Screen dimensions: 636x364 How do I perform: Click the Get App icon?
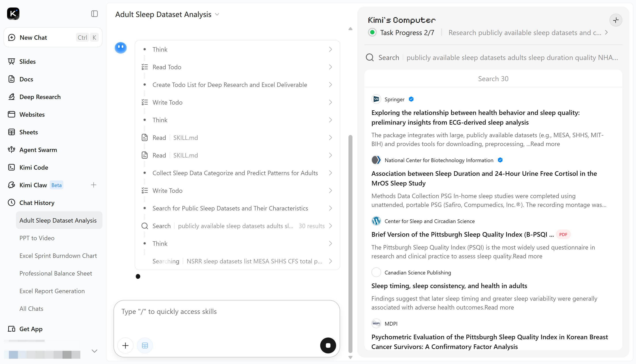coord(11,329)
